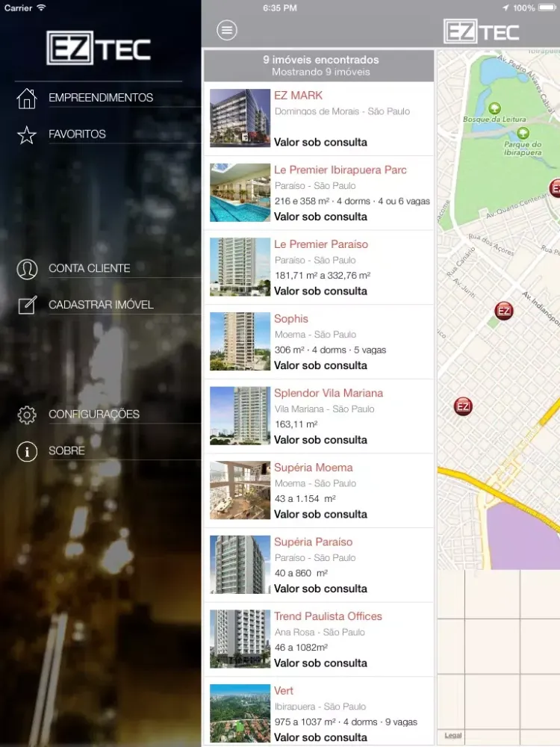Image resolution: width=560 pixels, height=747 pixels.
Task: Open Cadastrar Imóvel menu item
Action: 101,305
